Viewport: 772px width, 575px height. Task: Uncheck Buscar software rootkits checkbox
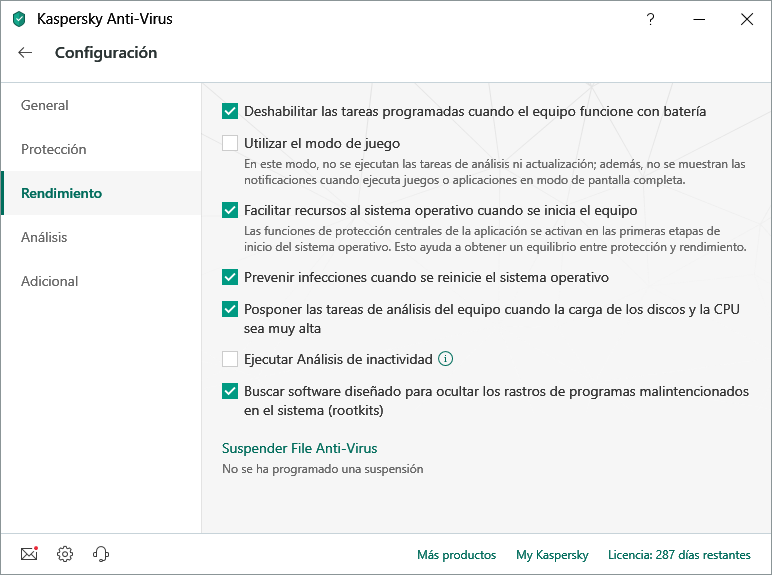[230, 392]
